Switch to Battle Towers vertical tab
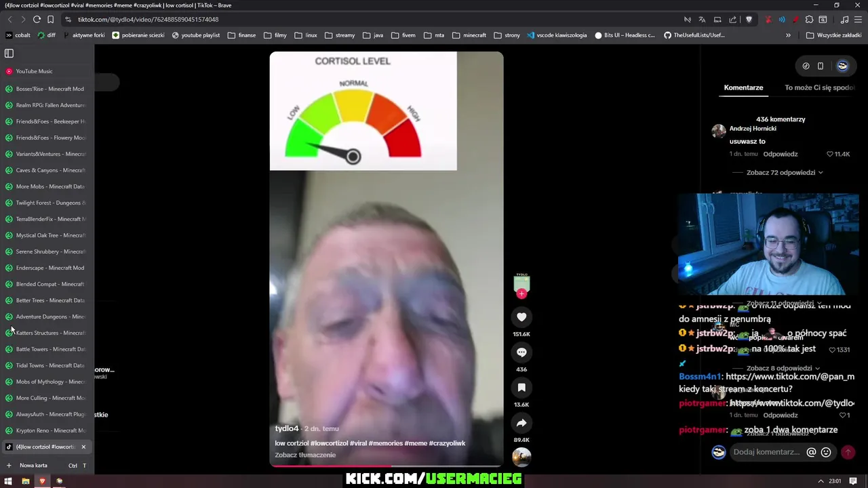 [x=47, y=349]
